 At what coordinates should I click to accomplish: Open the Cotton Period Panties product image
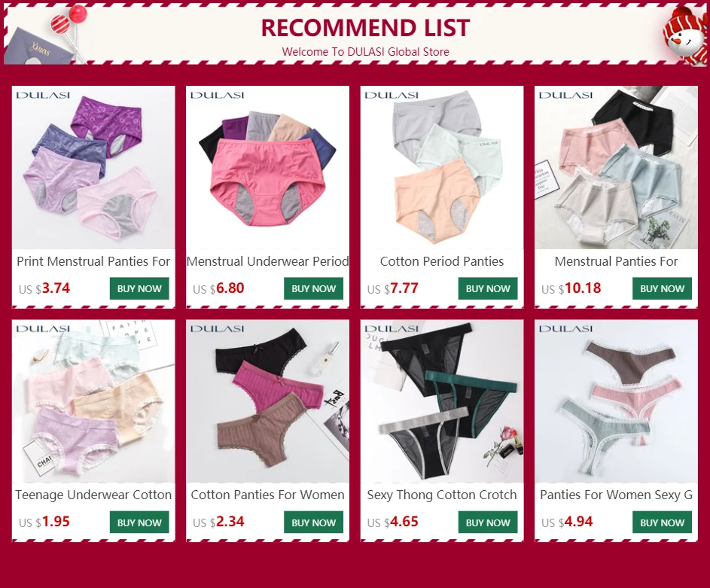coord(442,167)
